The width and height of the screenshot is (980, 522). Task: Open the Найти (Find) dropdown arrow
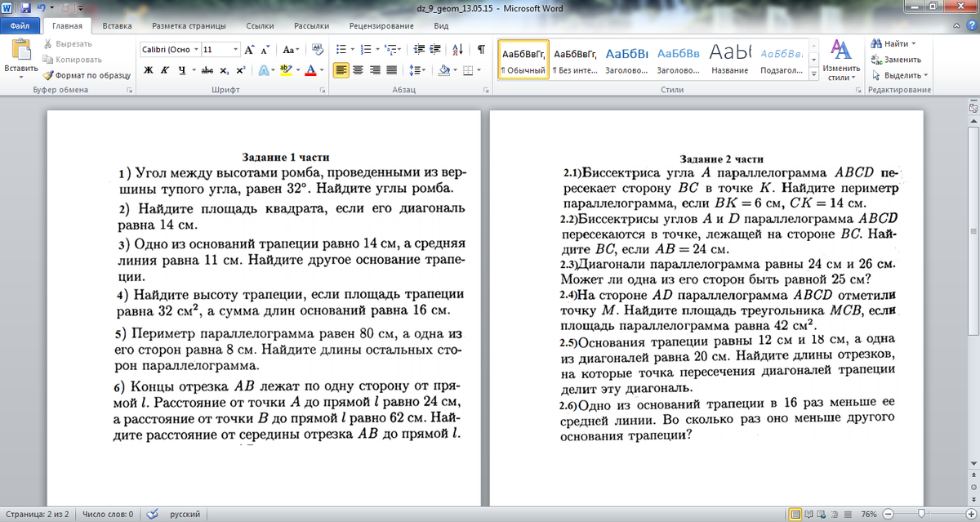coord(914,43)
